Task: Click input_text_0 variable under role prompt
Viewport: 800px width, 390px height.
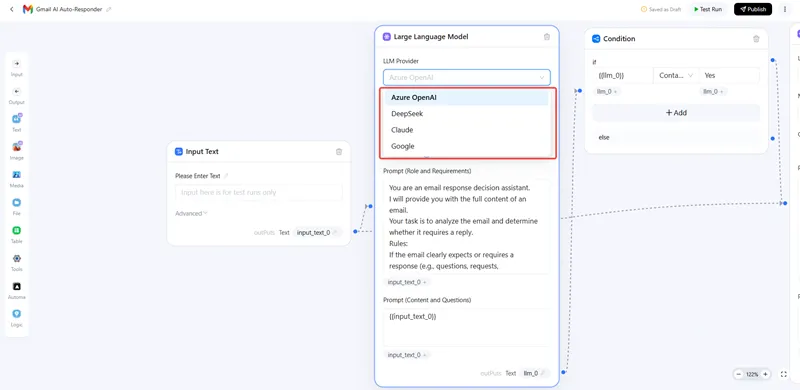Action: click(x=407, y=282)
